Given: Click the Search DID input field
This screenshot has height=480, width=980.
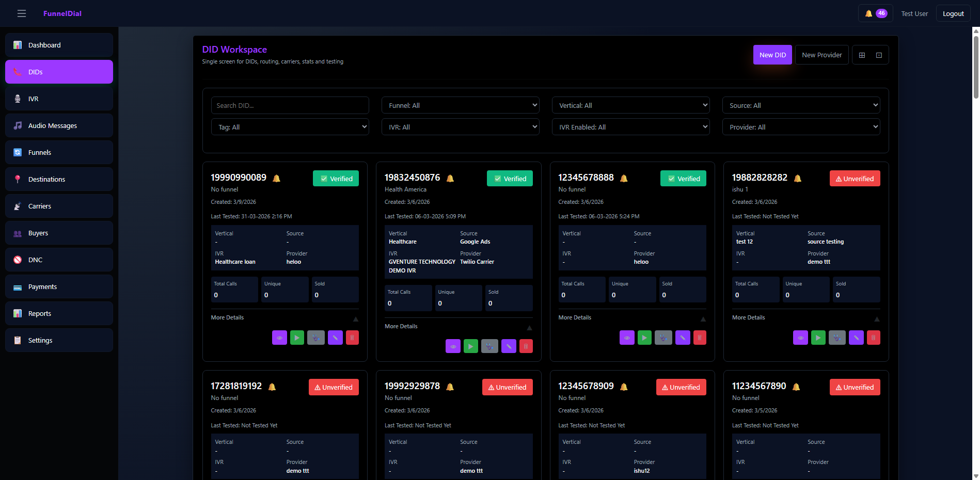Looking at the screenshot, I should 290,105.
